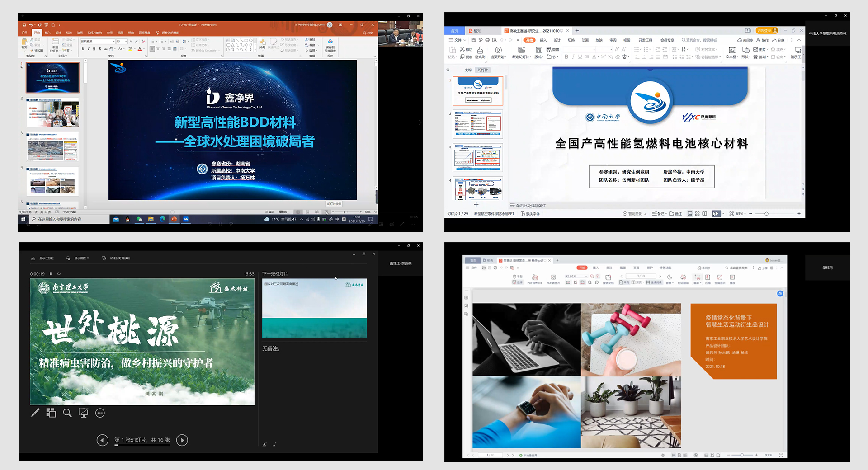Select the pen and laser pointer tool in Presenter View
This screenshot has height=470, width=868.
click(35, 413)
